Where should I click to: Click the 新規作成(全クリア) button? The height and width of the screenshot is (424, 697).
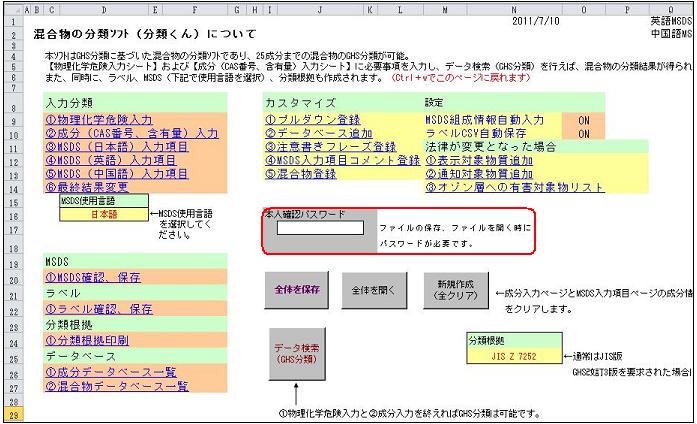point(456,290)
